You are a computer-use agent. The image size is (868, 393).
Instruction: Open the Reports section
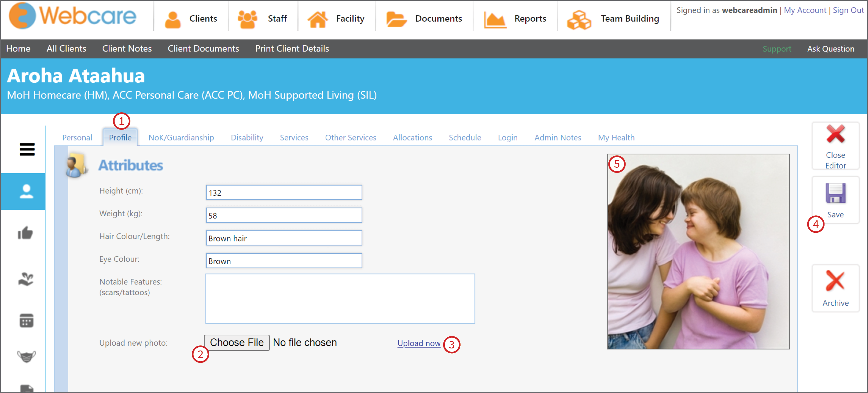515,19
